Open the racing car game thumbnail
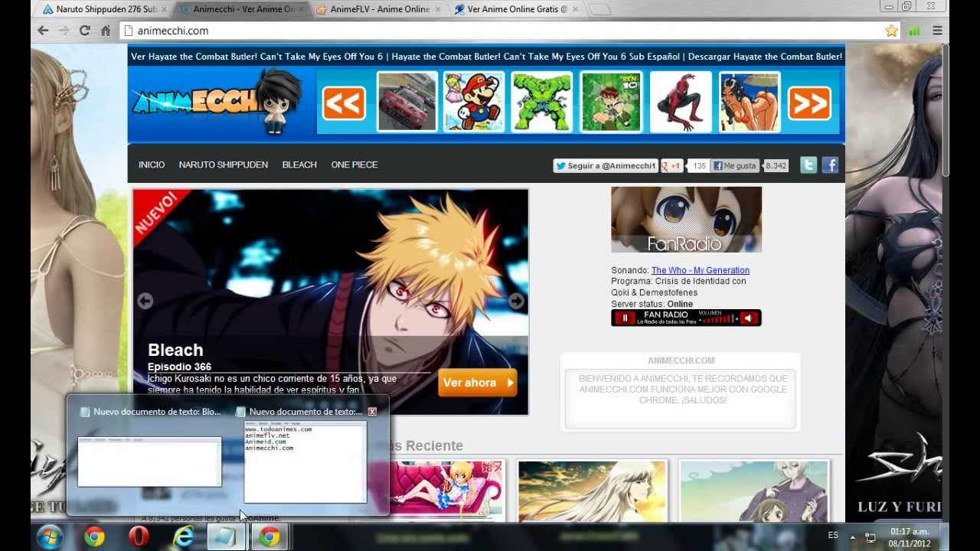The height and width of the screenshot is (551, 980). pyautogui.click(x=407, y=102)
